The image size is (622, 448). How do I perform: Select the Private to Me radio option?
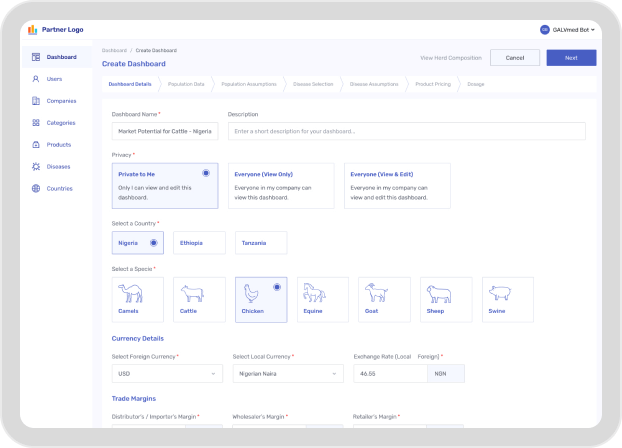(x=206, y=173)
